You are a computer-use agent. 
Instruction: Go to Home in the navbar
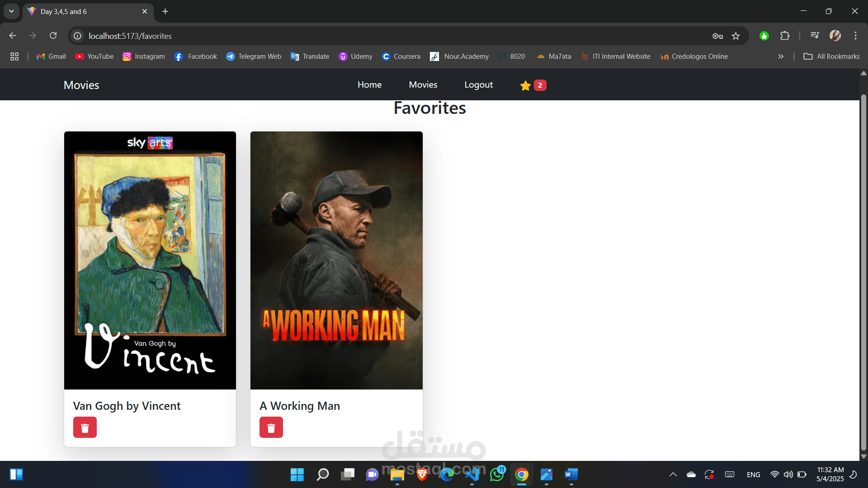click(369, 85)
